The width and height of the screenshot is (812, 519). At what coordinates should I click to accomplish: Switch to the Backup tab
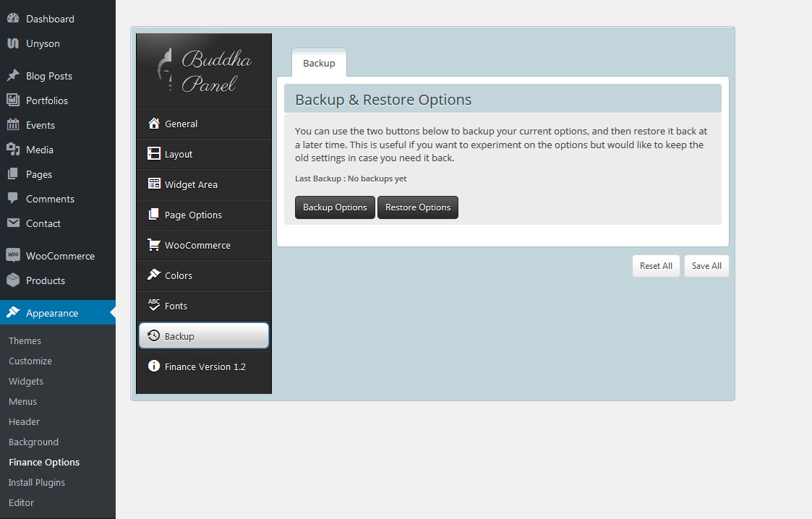[319, 63]
